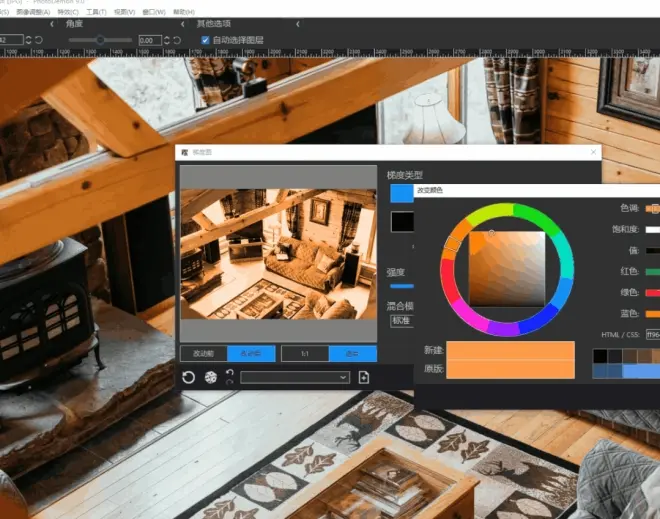Select the 1:1 zoom preview toggle

click(305, 354)
